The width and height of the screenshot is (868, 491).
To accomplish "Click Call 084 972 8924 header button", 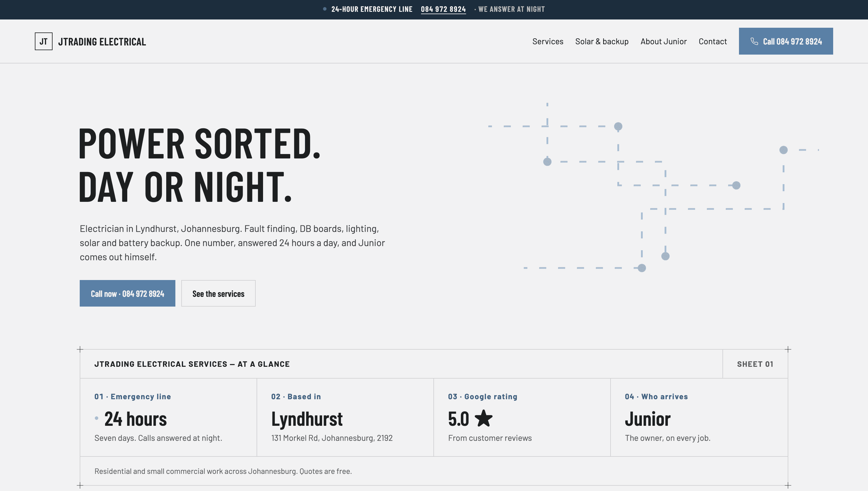I will (x=786, y=41).
